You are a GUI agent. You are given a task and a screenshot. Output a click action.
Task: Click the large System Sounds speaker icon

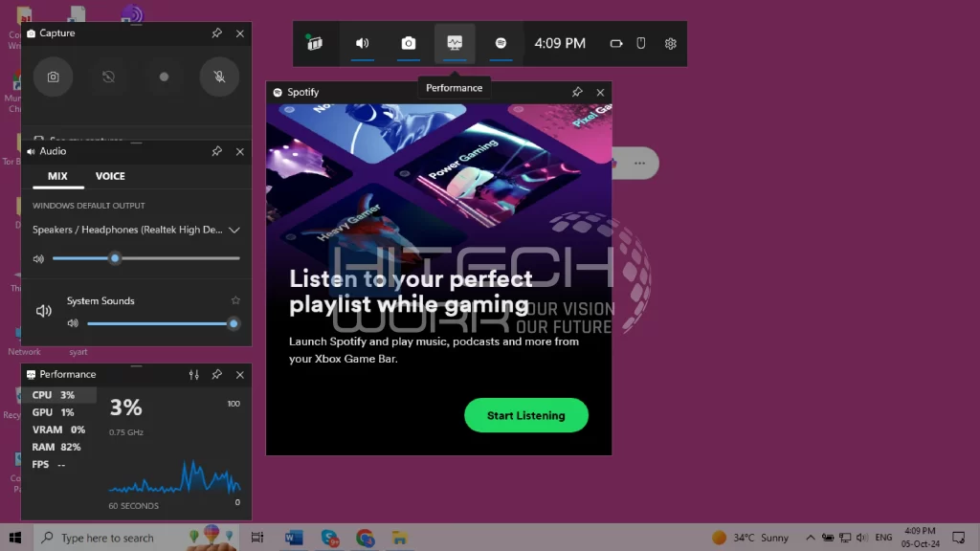point(44,311)
